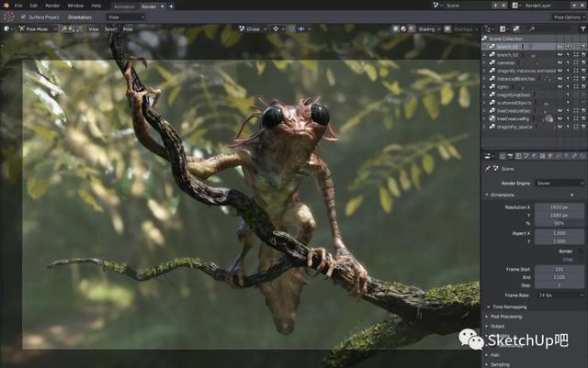Hide branch_02 with its eye icon
Image resolution: width=588 pixels, height=368 pixels.
tap(560, 55)
